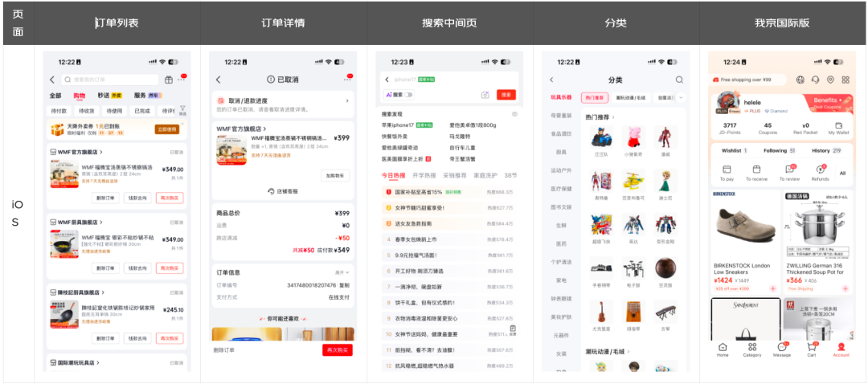Viewport: 868px width, 384px height.
Task: Open To pay orders
Action: (x=727, y=174)
